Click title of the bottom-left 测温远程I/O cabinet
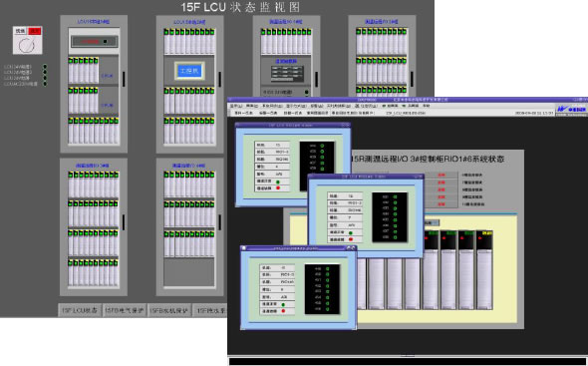This screenshot has height=366, width=588. pyautogui.click(x=93, y=166)
